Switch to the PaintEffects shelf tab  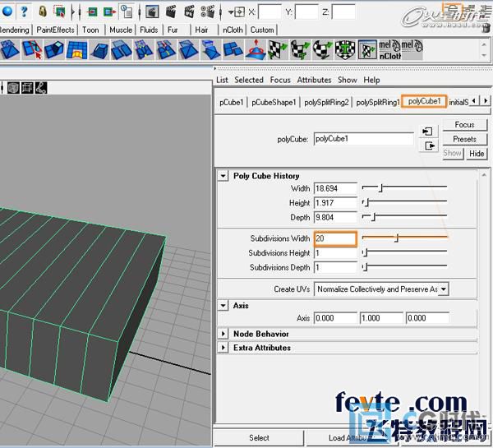[55, 30]
